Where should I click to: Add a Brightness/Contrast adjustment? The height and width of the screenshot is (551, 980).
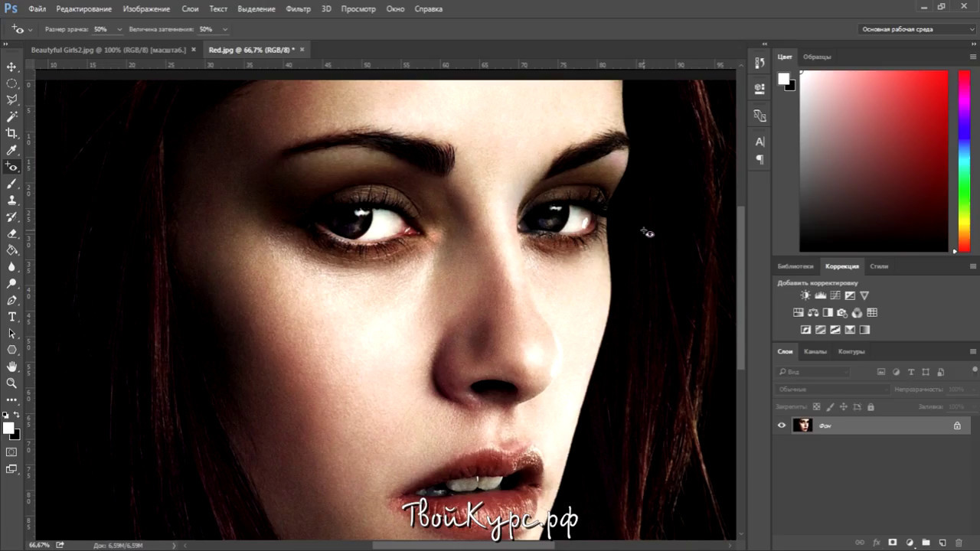click(805, 295)
